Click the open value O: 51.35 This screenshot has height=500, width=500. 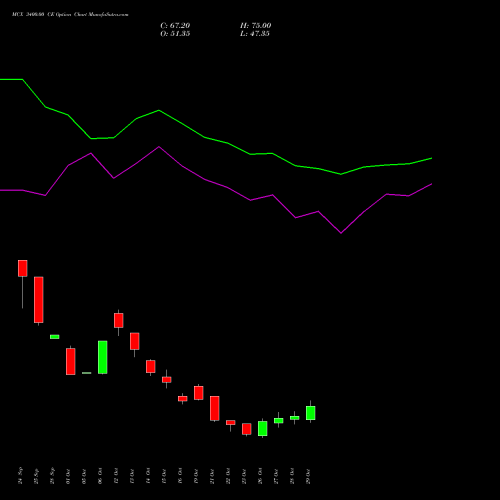[x=175, y=34]
